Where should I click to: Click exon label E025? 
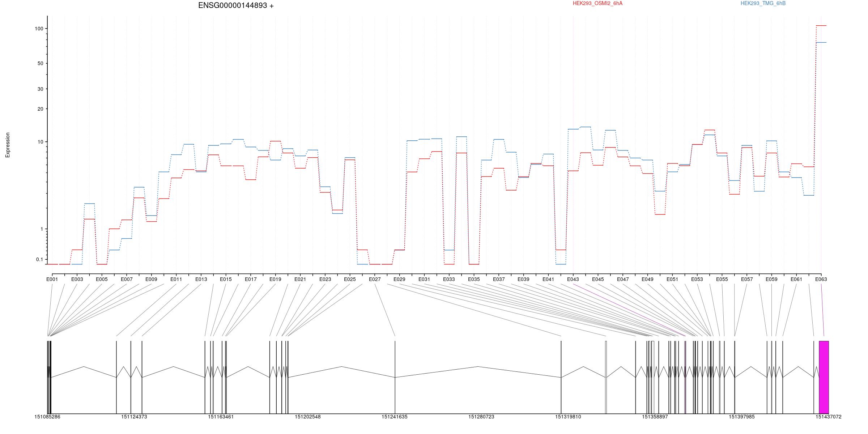(350, 279)
